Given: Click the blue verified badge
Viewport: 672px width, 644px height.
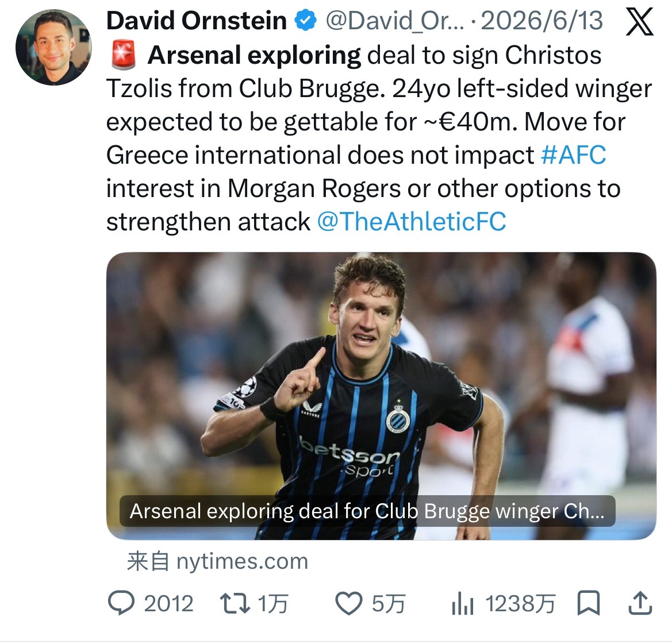Looking at the screenshot, I should pos(306,21).
